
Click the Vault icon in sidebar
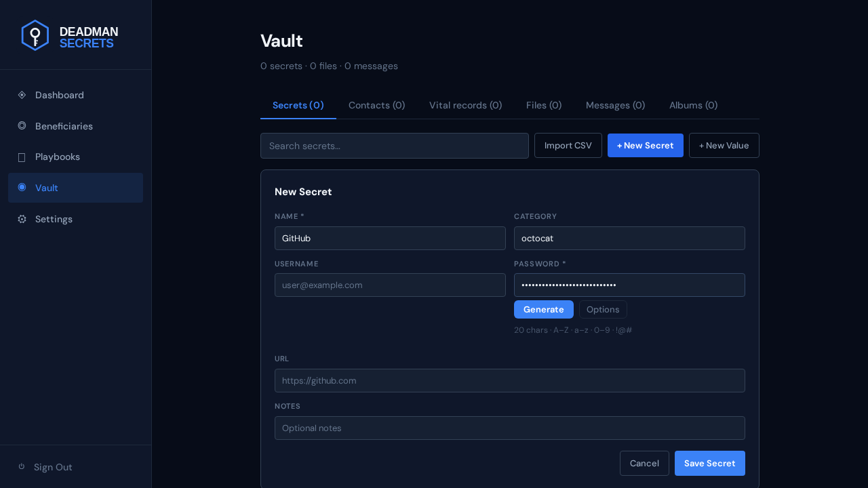click(x=22, y=188)
